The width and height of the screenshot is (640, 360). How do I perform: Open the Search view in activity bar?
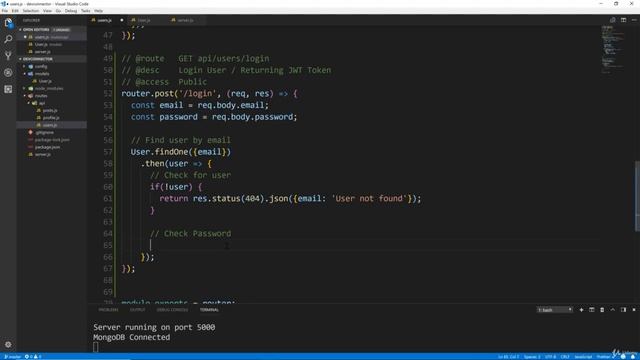click(8, 39)
